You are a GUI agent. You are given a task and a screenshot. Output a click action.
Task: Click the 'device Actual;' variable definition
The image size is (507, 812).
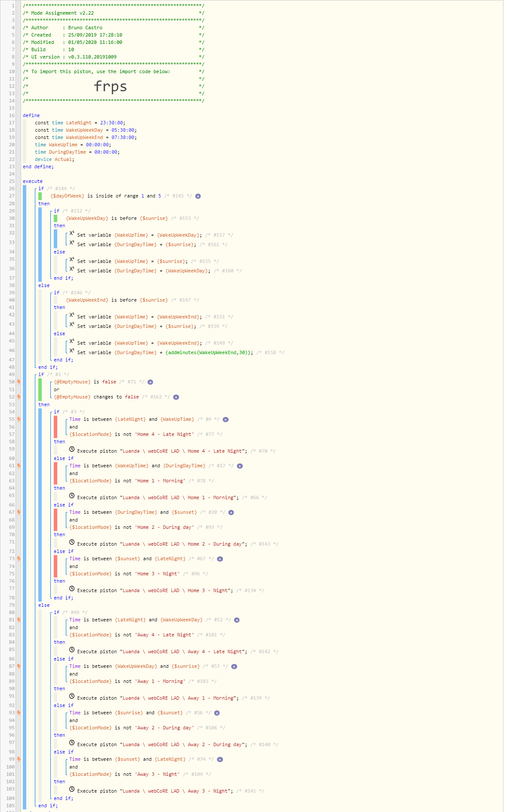55,159
